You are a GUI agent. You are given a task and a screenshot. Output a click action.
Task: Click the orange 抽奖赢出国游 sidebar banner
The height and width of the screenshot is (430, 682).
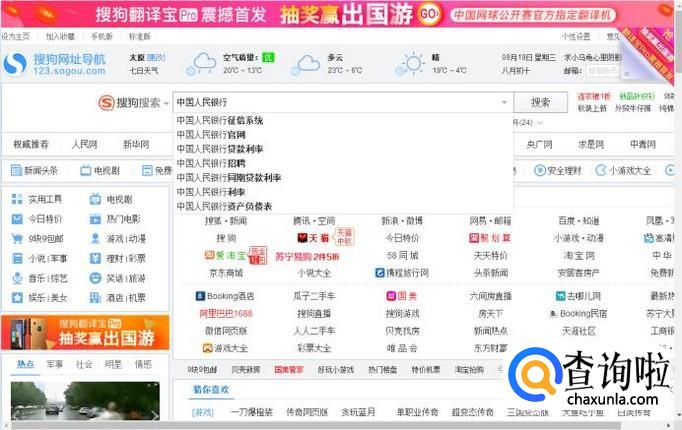[x=85, y=333]
